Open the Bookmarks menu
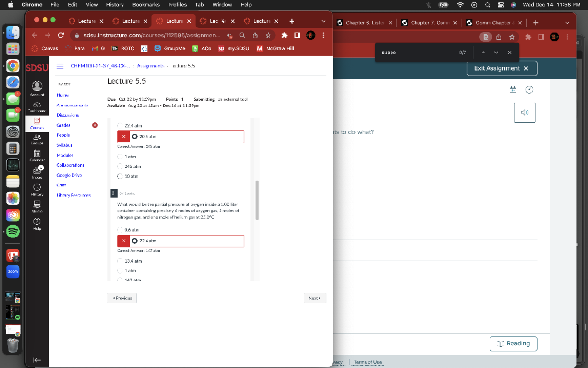Viewport: 588px width, 368px height. [x=146, y=5]
